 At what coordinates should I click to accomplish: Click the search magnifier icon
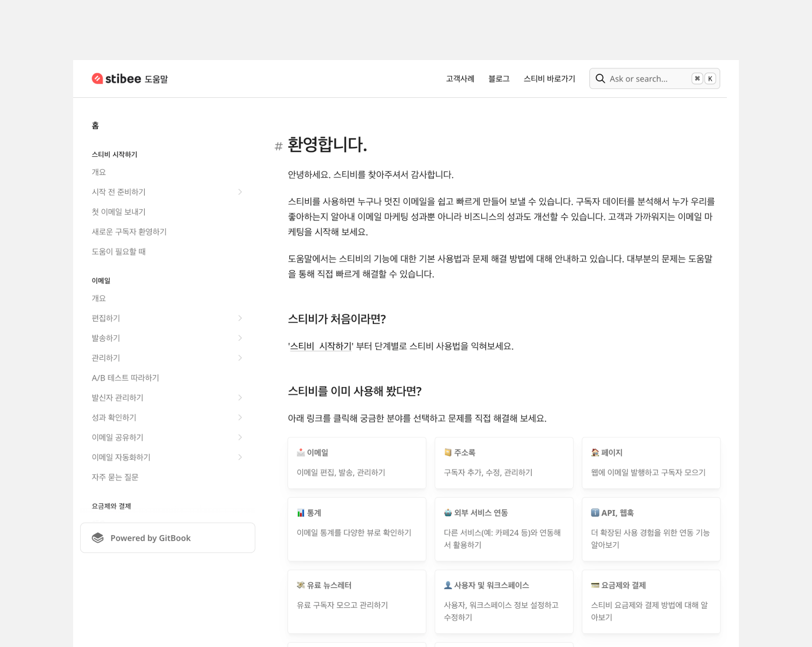click(600, 79)
